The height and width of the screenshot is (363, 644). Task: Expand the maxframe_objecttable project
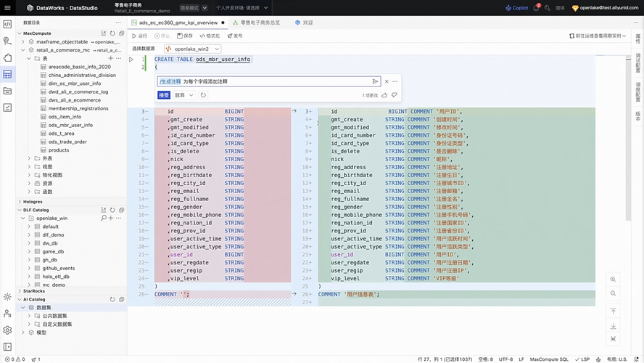coord(23,42)
